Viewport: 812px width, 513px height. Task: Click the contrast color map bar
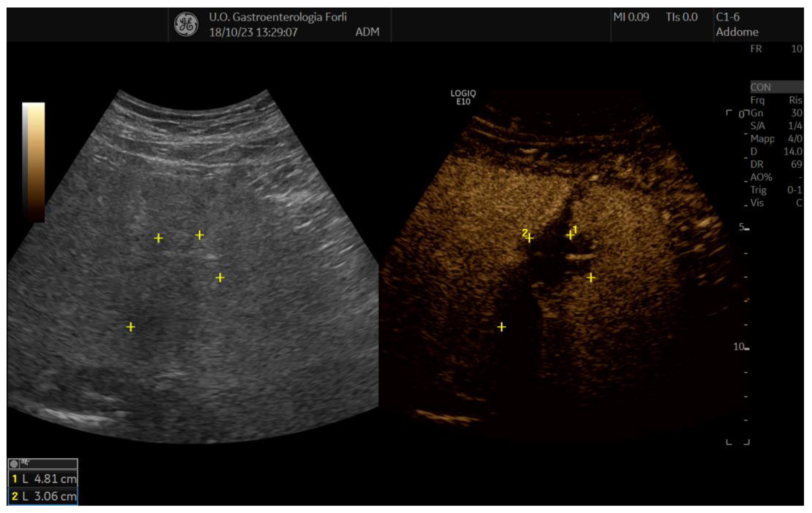33,162
